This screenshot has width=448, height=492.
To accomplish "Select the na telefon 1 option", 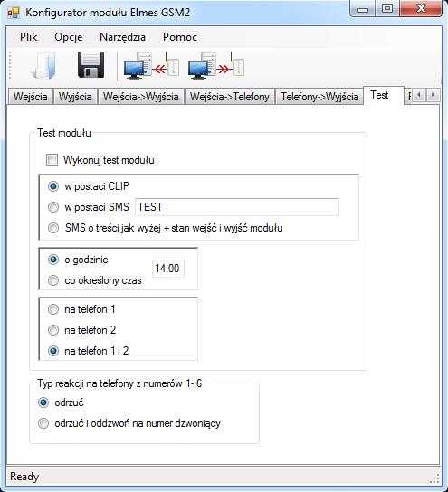I will pyautogui.click(x=53, y=309).
